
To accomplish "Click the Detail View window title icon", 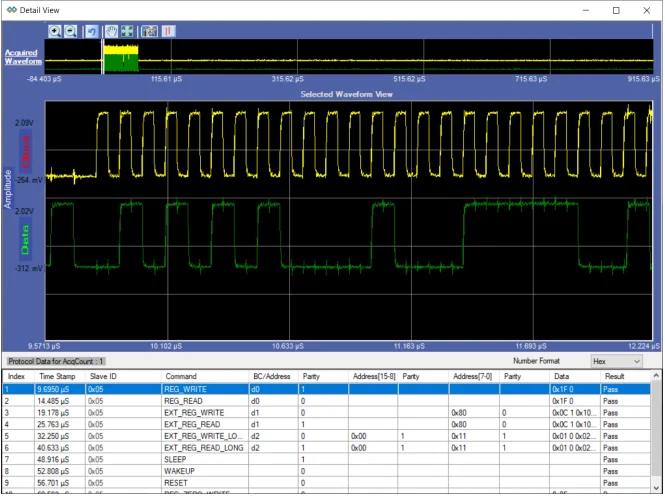I will [x=11, y=10].
